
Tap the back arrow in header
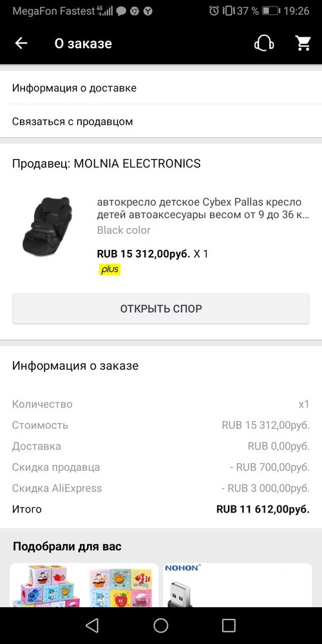tap(21, 44)
